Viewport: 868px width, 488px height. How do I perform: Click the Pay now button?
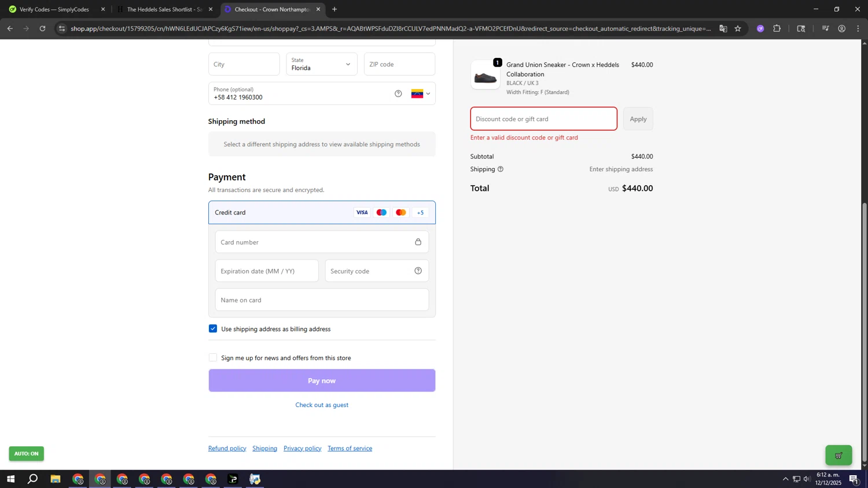point(322,380)
